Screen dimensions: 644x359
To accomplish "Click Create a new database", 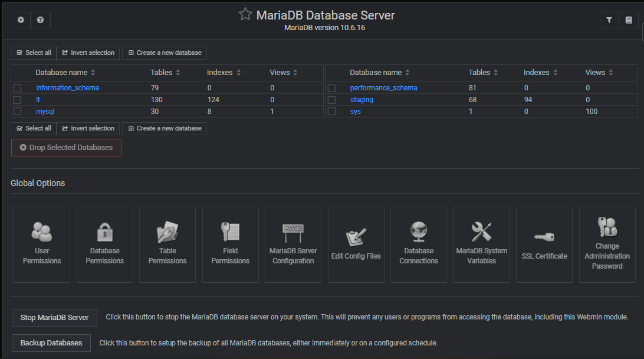I will tap(165, 53).
